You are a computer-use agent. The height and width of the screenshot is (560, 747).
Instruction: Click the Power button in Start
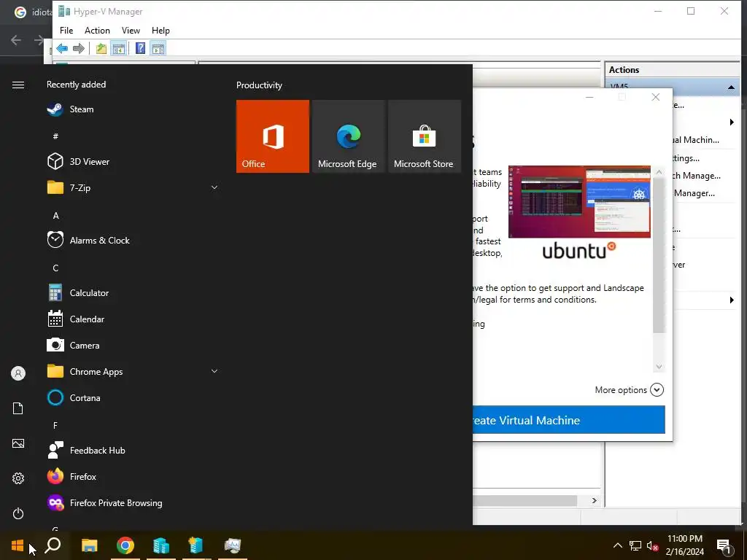(18, 514)
